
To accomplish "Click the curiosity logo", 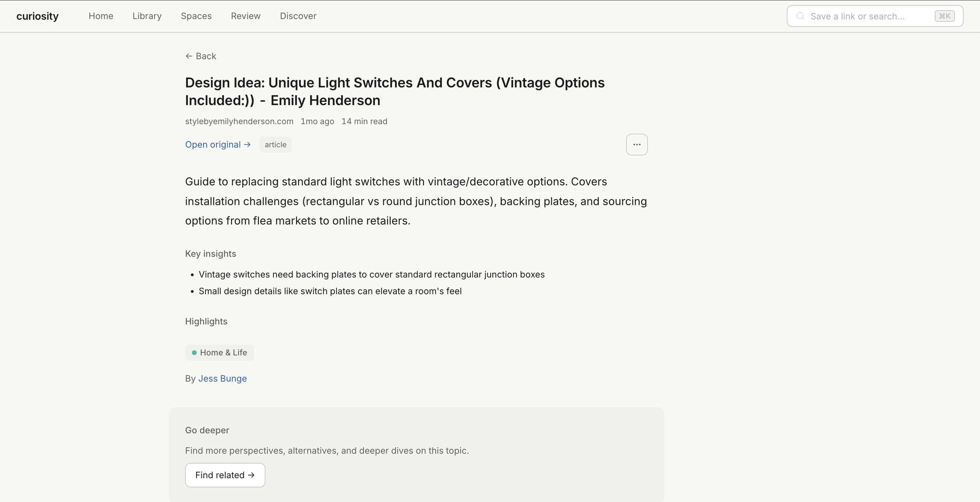I will (x=37, y=16).
